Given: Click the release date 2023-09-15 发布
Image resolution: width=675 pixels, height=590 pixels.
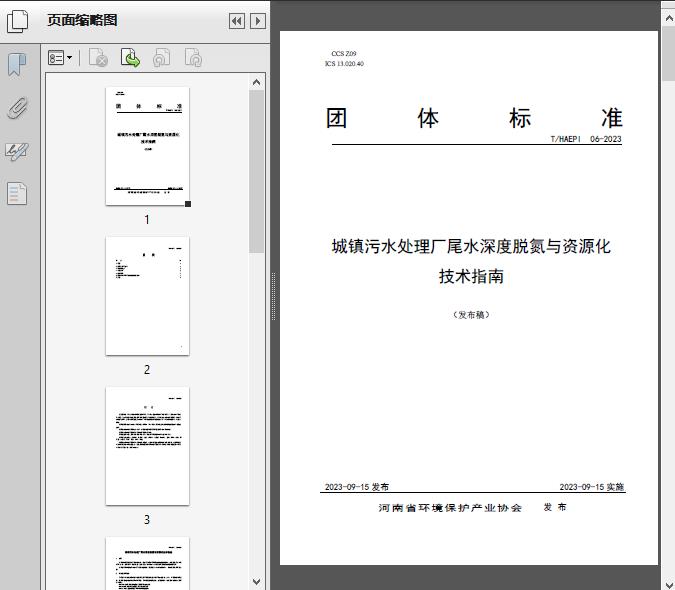Looking at the screenshot, I should [x=356, y=487].
